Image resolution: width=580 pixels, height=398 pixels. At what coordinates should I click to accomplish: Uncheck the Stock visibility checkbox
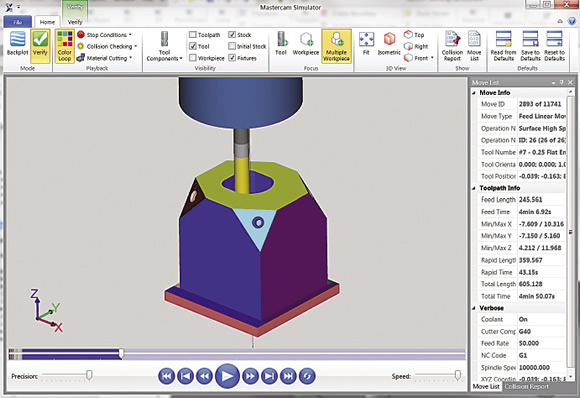point(232,35)
